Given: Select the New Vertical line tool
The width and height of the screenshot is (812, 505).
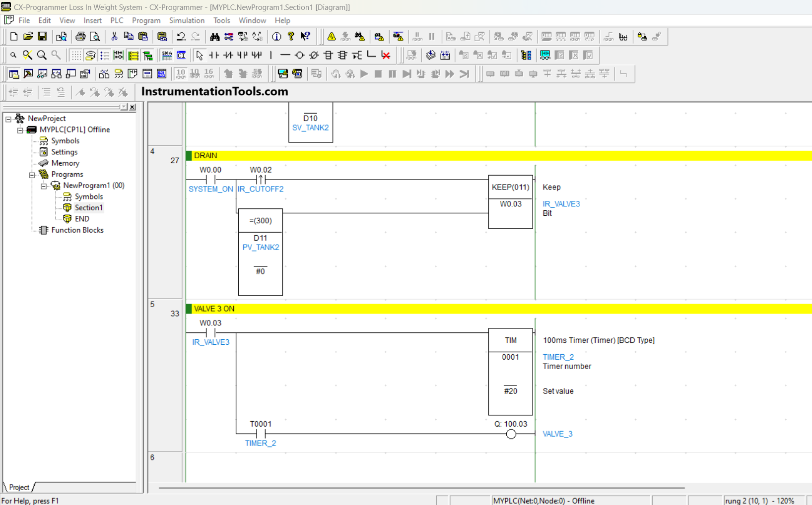Looking at the screenshot, I should point(271,55).
